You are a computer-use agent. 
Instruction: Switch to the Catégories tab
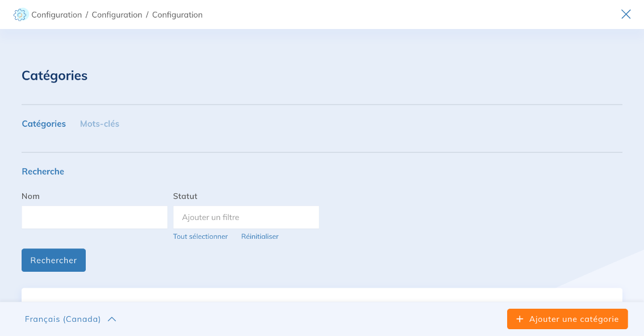pos(44,124)
